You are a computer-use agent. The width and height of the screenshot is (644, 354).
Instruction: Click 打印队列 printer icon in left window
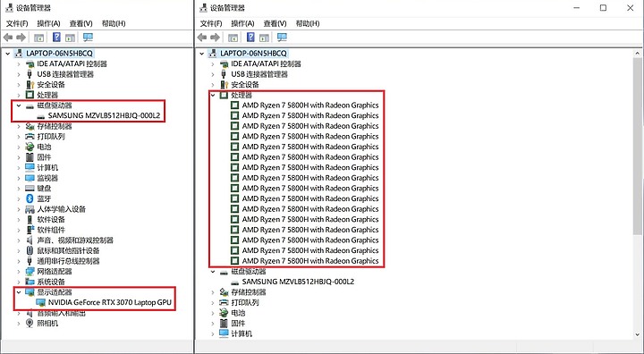pos(30,137)
